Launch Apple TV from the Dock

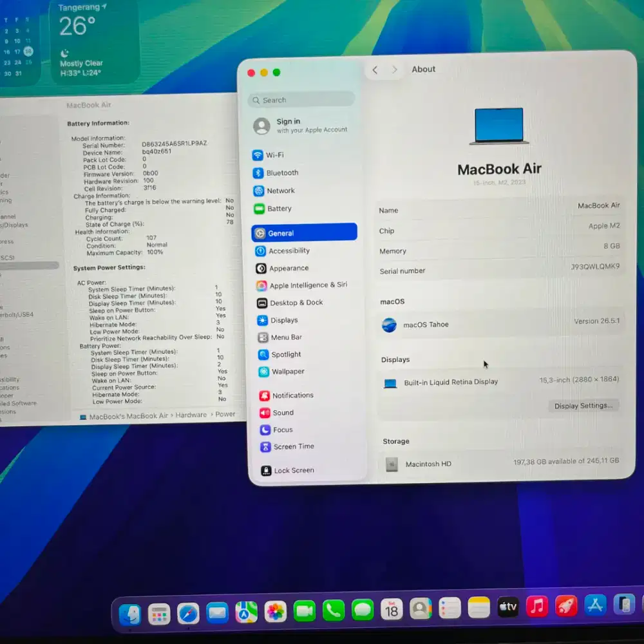pyautogui.click(x=508, y=607)
